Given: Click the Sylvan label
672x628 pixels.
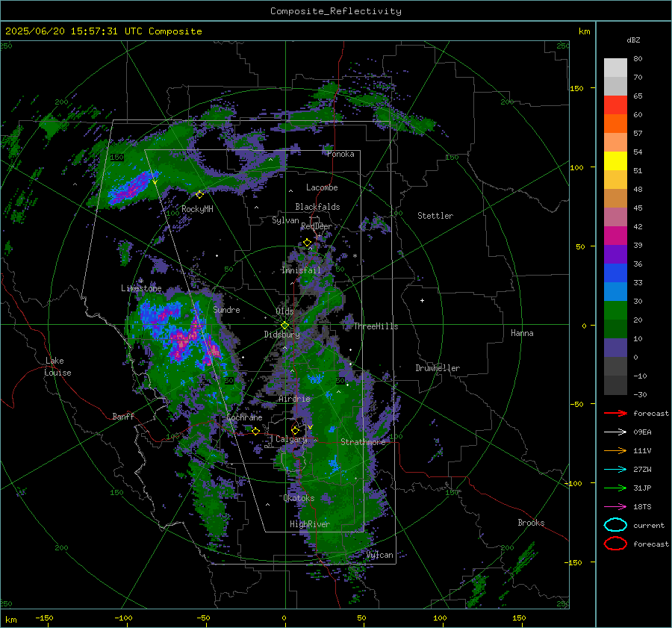Looking at the screenshot, I should coord(285,220).
